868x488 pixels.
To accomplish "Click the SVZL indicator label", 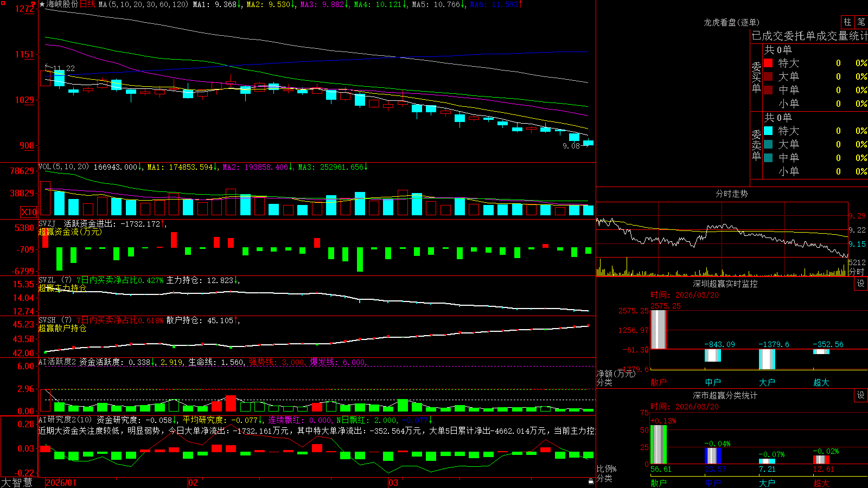I will pyautogui.click(x=47, y=280).
